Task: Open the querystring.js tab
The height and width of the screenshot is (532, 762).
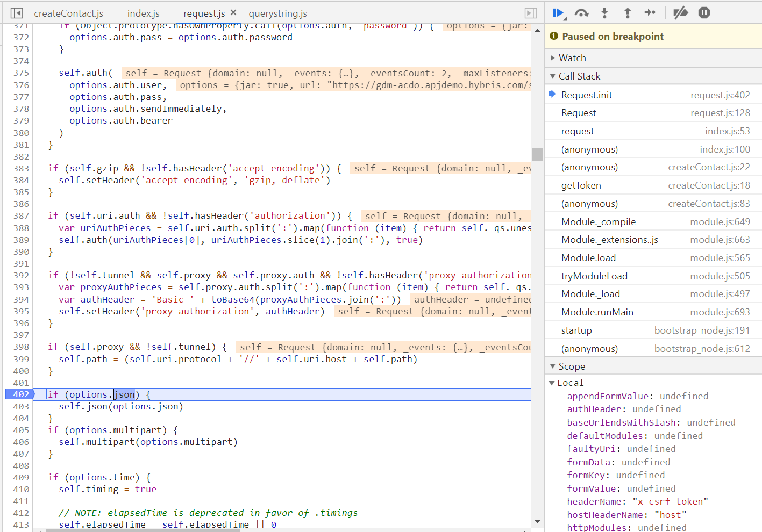Action: click(x=278, y=13)
